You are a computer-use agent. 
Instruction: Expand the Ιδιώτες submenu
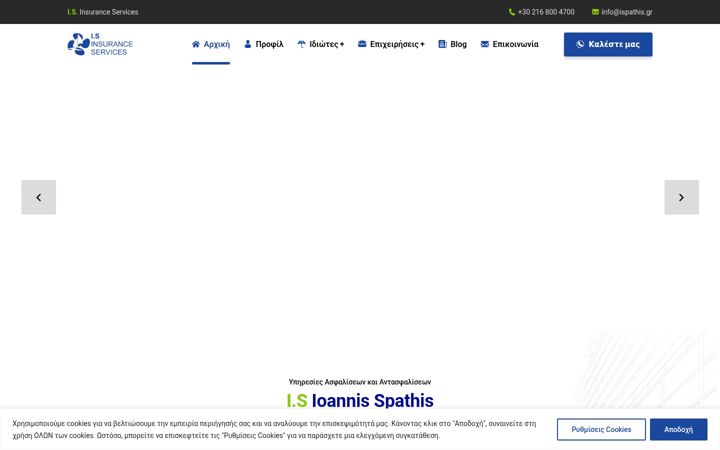pyautogui.click(x=321, y=44)
